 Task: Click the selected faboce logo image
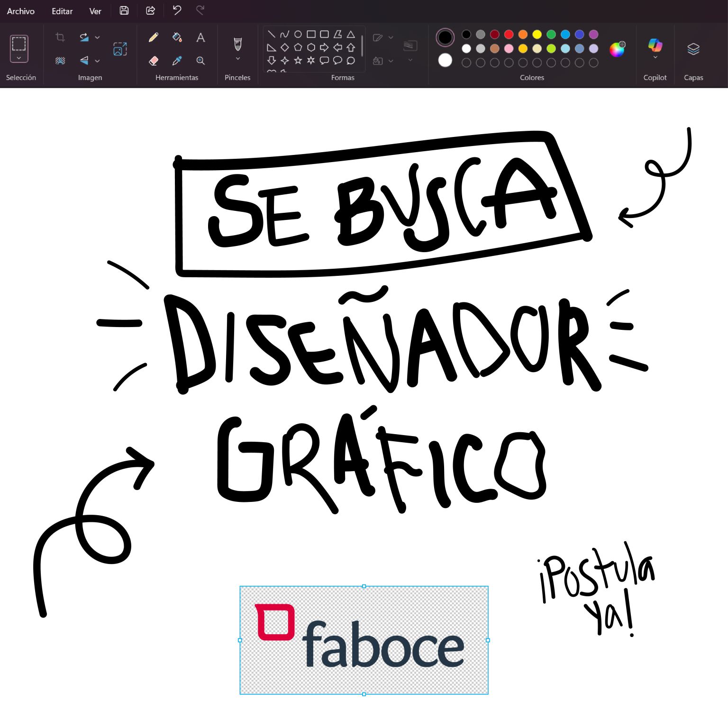pyautogui.click(x=364, y=640)
